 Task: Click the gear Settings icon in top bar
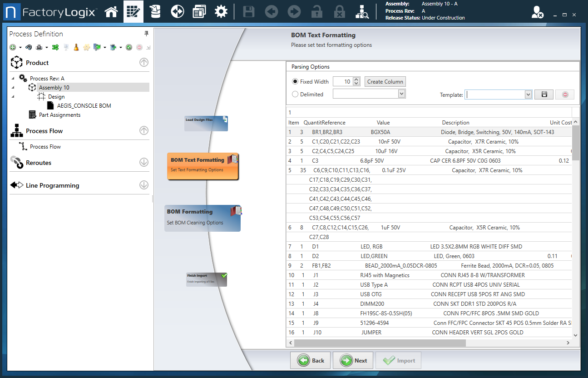(221, 12)
